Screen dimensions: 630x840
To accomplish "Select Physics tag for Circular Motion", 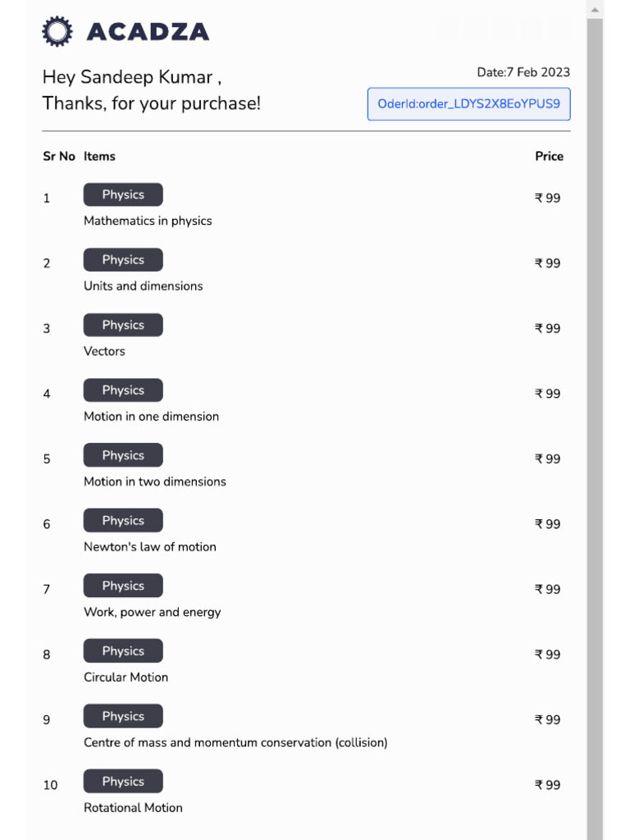I will point(123,651).
